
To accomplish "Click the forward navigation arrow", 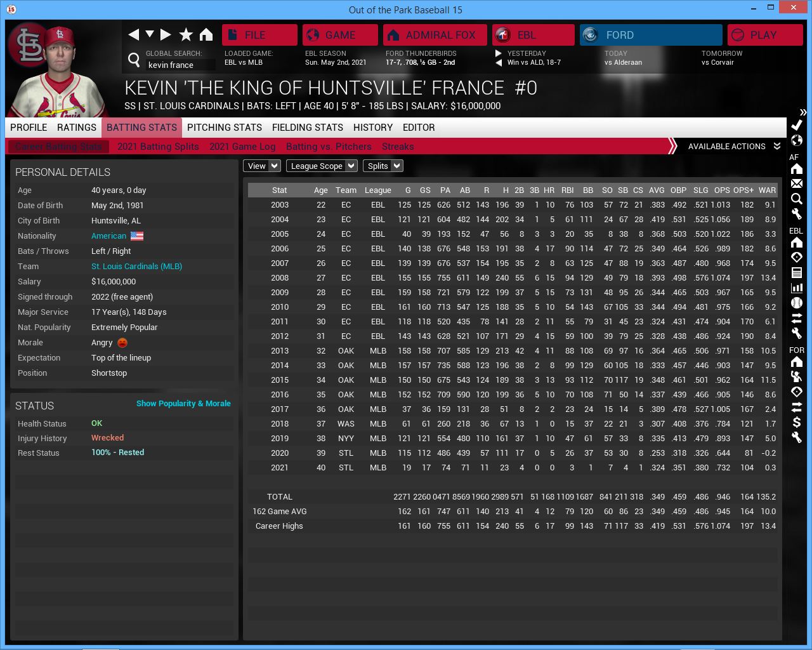I will coord(166,34).
